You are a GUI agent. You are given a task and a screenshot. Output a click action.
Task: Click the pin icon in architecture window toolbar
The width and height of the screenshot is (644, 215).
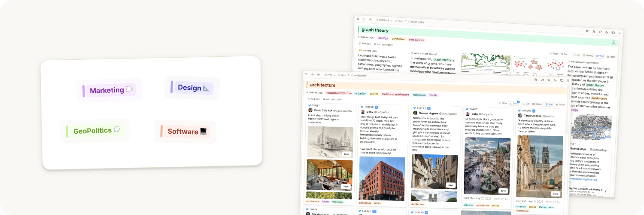pyautogui.click(x=549, y=80)
